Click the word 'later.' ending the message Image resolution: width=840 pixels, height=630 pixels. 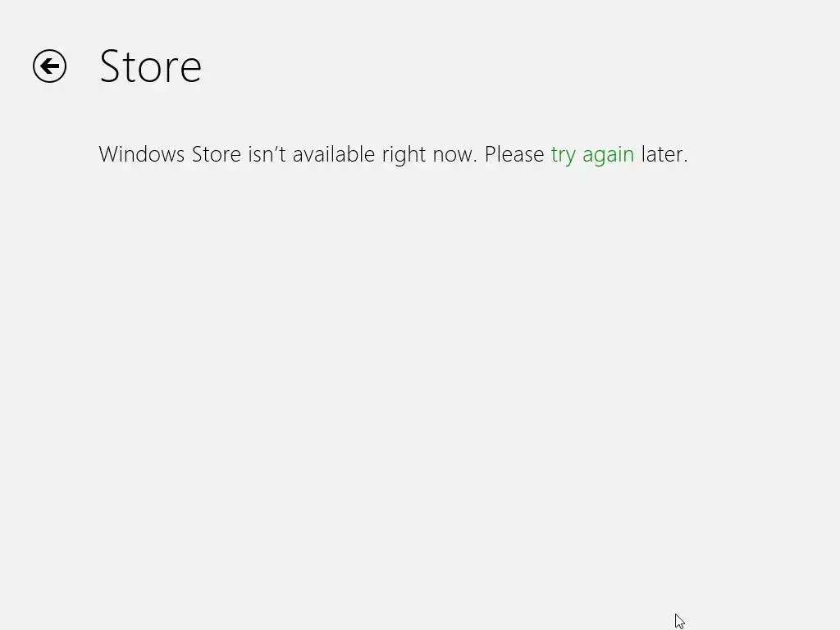click(x=664, y=154)
